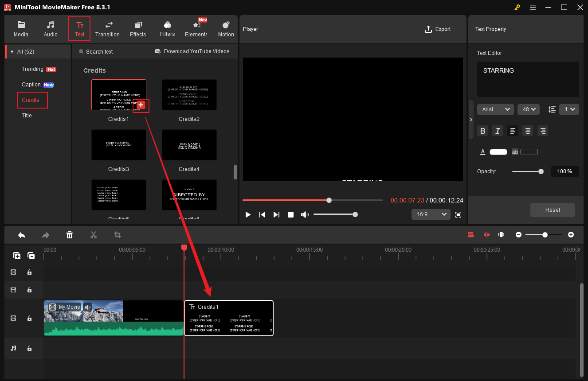Switch to the Transition panel
Image resolution: width=588 pixels, height=381 pixels.
pos(107,28)
